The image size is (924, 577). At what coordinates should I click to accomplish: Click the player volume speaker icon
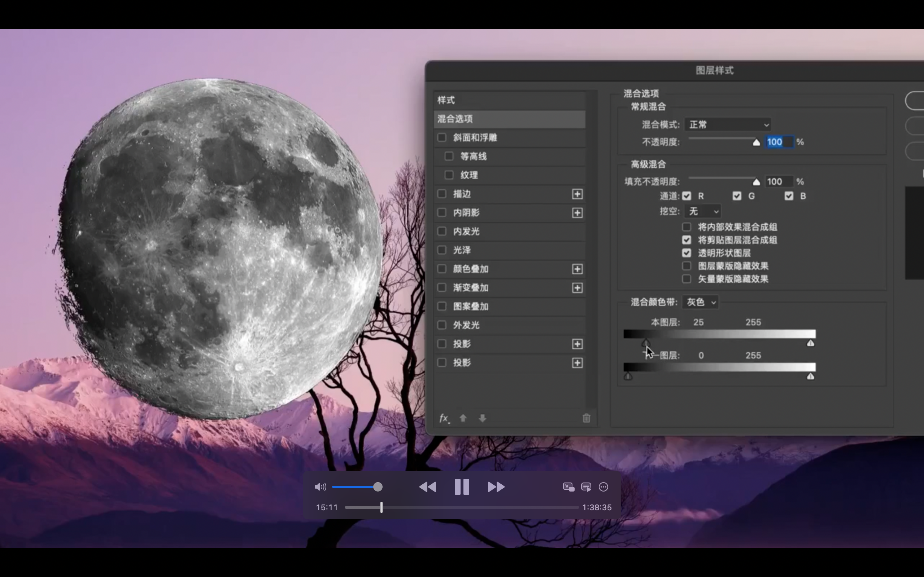(320, 487)
